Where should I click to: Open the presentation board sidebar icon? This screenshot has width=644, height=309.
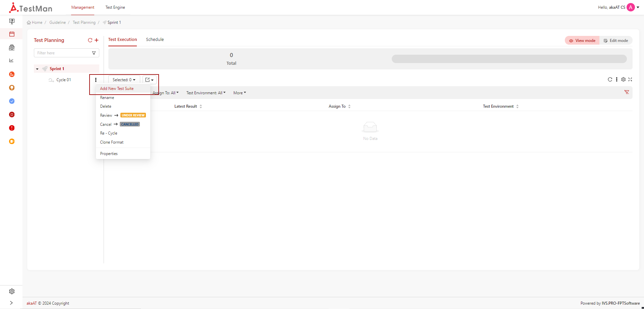(12, 21)
